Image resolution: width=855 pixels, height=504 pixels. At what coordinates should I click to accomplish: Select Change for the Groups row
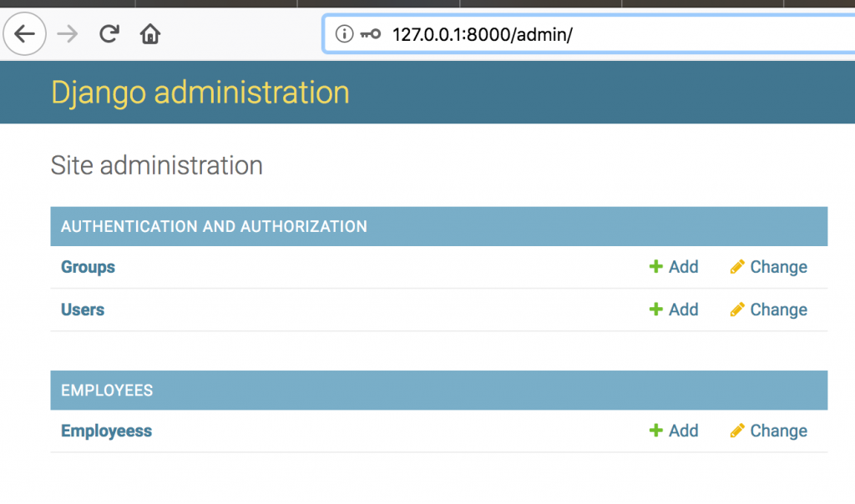coord(778,267)
